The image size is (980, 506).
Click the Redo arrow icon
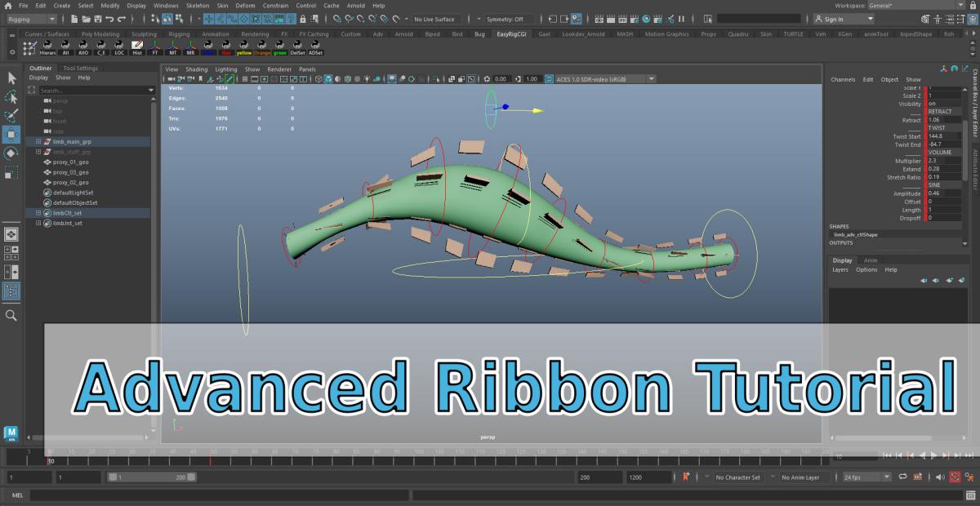[121, 19]
